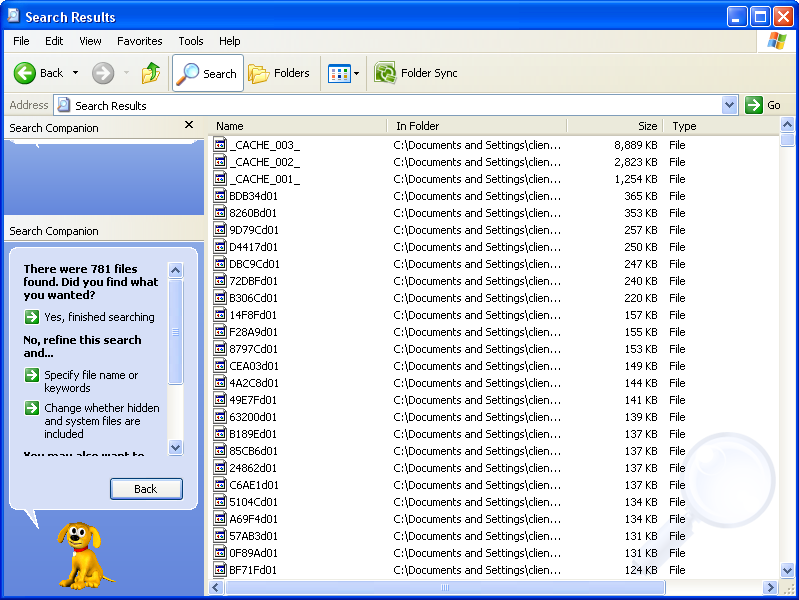Screen dimensions: 799x600
Task: Select the 8260Bd01 file icon
Action: coord(220,213)
